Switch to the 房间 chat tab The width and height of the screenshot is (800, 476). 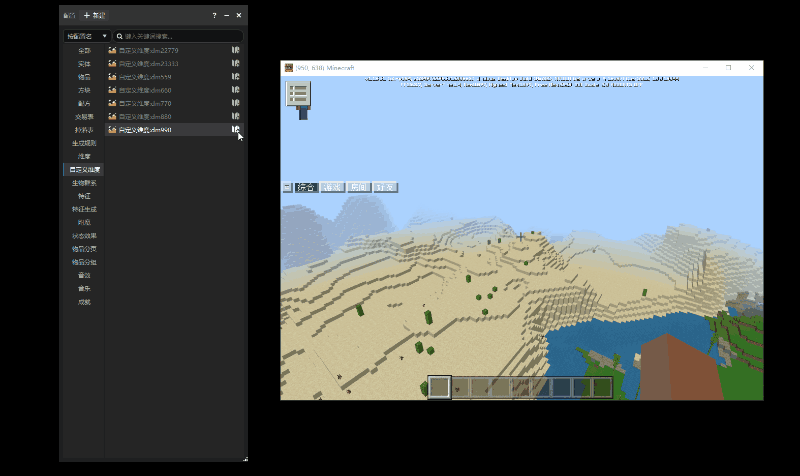coord(359,187)
